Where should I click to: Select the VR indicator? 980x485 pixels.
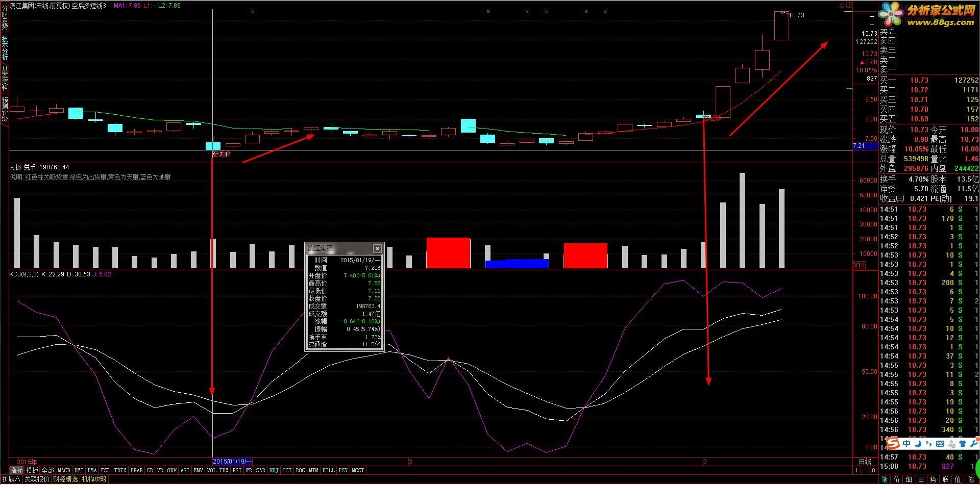pyautogui.click(x=160, y=470)
